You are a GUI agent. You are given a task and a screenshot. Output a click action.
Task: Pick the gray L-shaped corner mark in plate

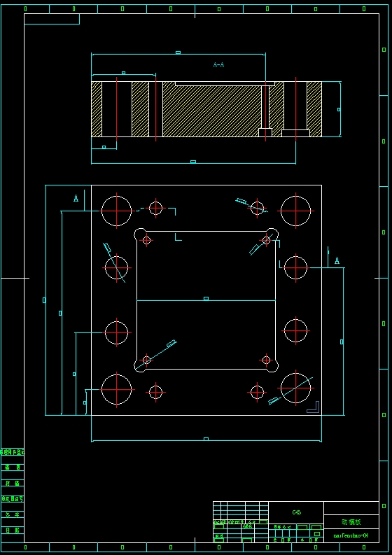[313, 407]
